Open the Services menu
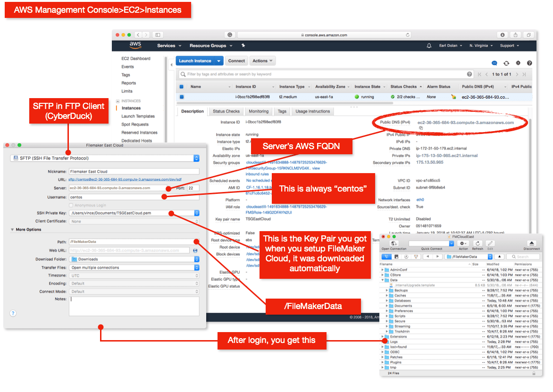Image resolution: width=553 pixels, height=392 pixels. 169,46
